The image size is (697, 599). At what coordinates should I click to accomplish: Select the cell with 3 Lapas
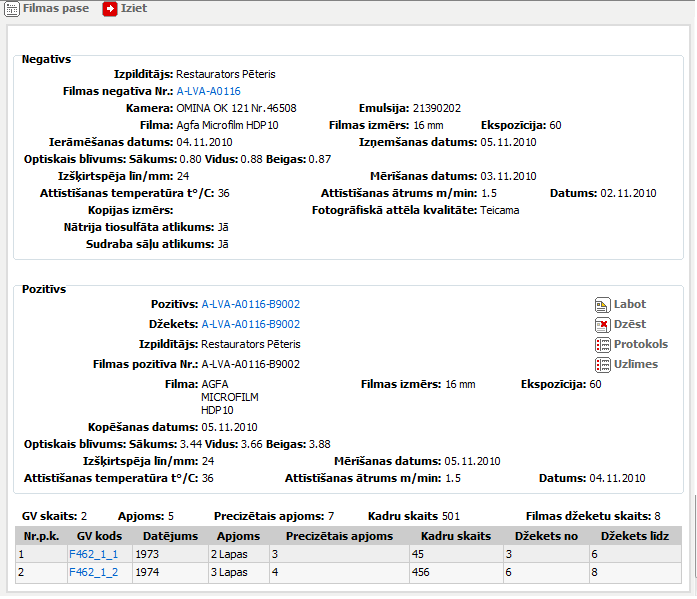pos(238,572)
